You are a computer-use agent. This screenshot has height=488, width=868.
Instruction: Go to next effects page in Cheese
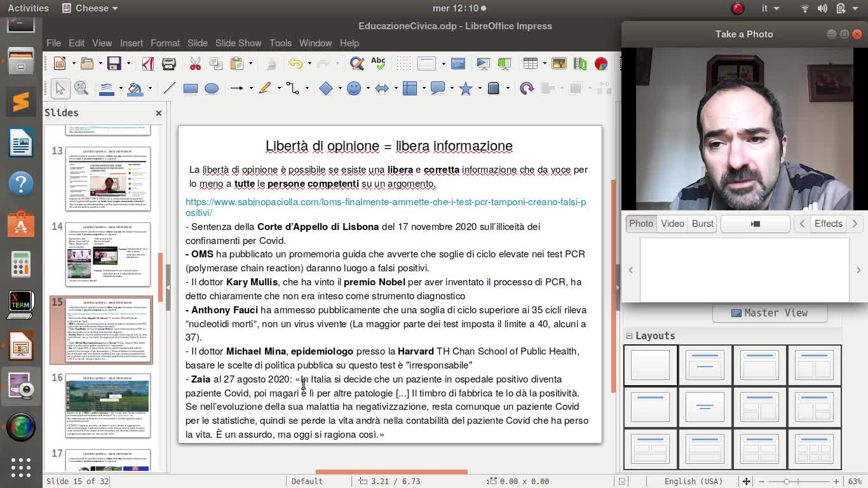coord(855,224)
